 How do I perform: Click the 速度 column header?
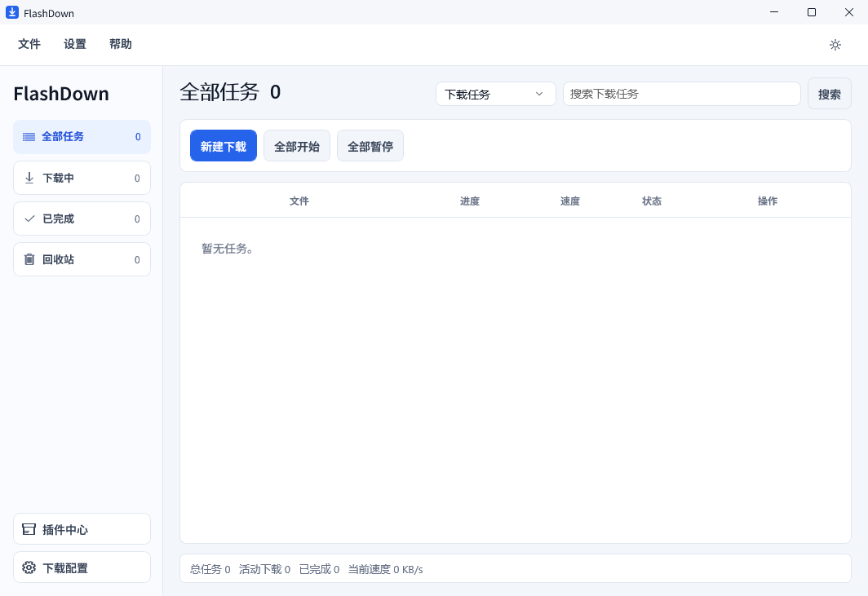click(569, 201)
